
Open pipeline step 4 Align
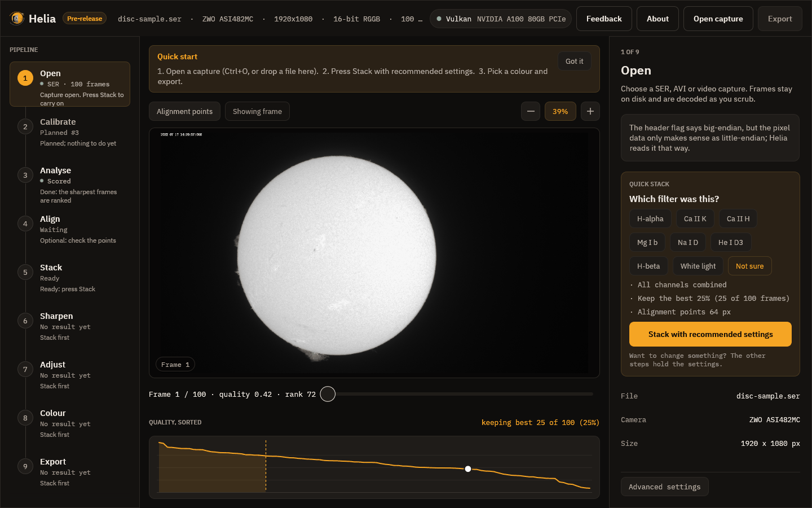pos(70,230)
